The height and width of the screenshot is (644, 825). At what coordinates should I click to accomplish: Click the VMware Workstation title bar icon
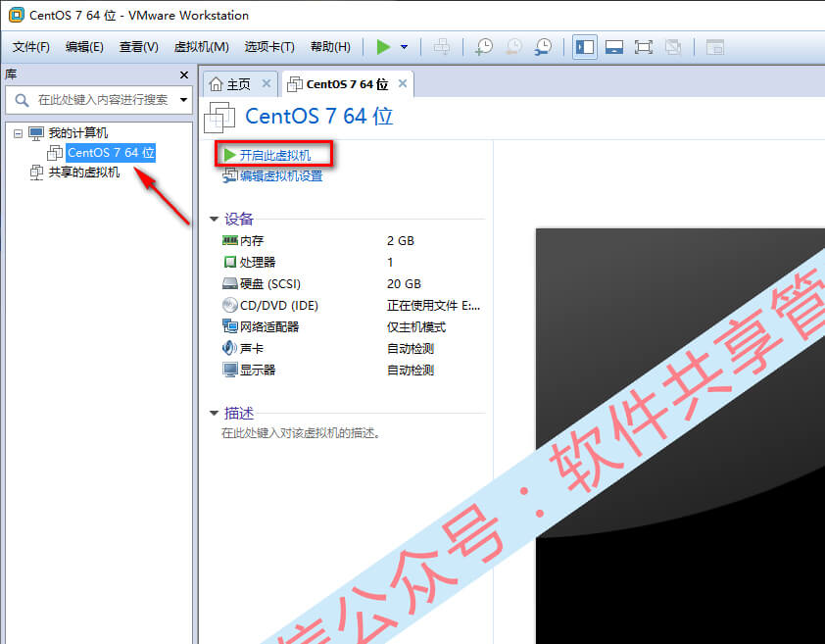click(17, 15)
